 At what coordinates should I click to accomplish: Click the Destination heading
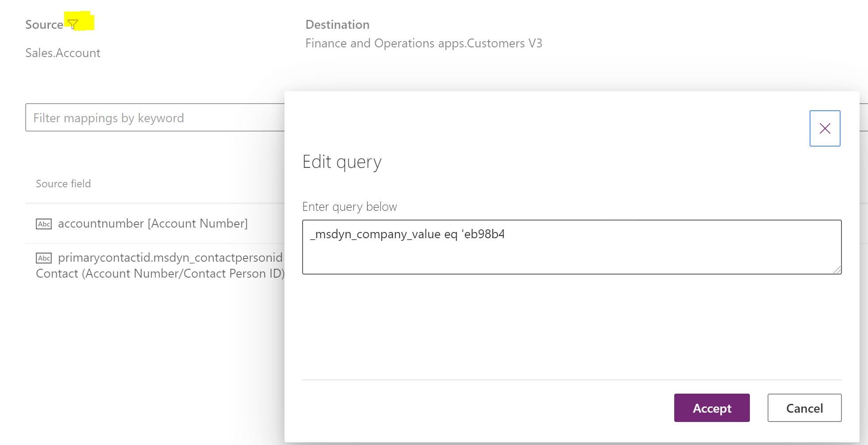point(338,25)
